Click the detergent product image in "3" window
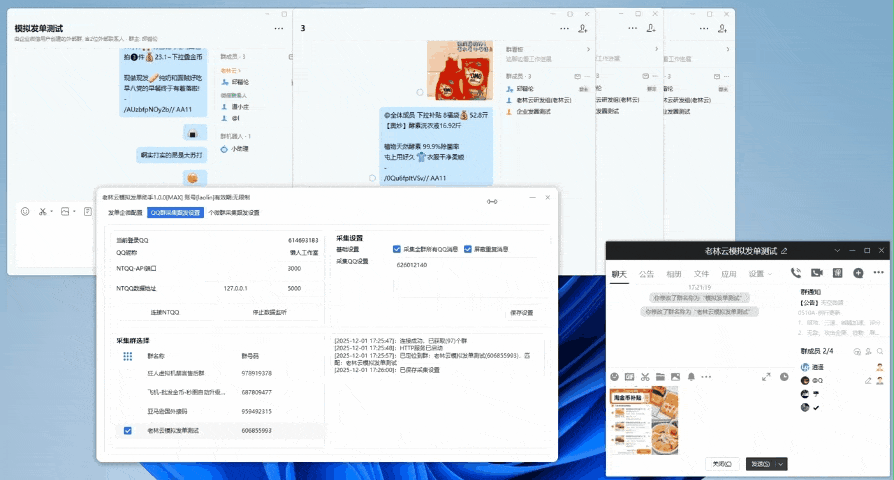The image size is (894, 480). click(x=460, y=70)
